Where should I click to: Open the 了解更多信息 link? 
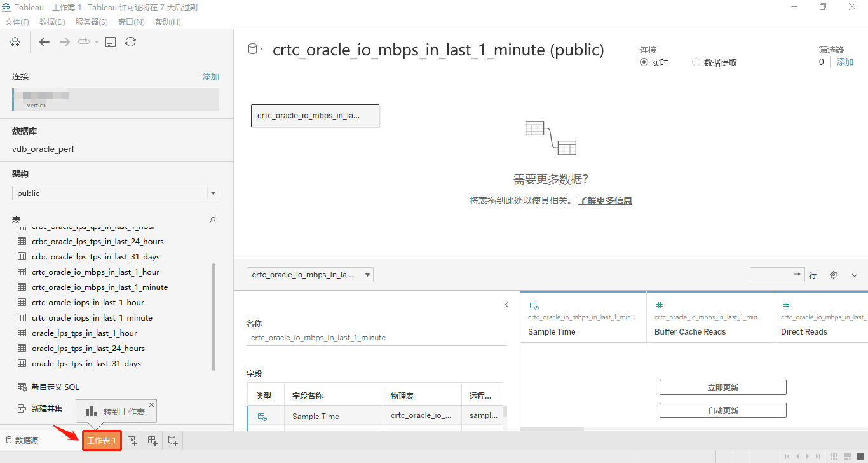click(x=605, y=200)
